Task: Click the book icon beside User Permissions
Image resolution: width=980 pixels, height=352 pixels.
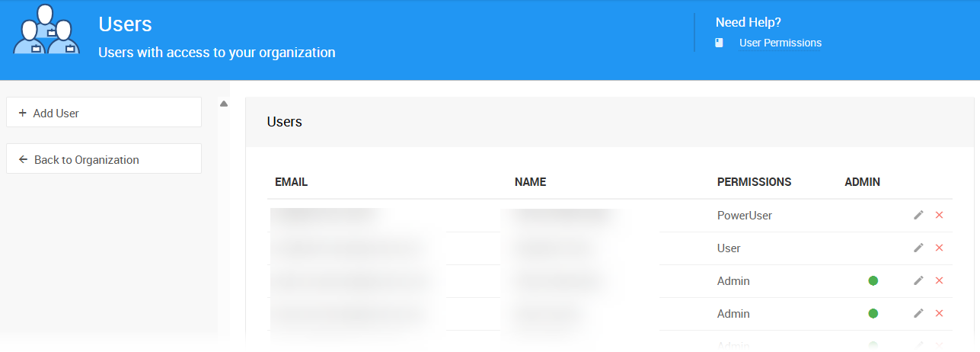Action: [719, 43]
